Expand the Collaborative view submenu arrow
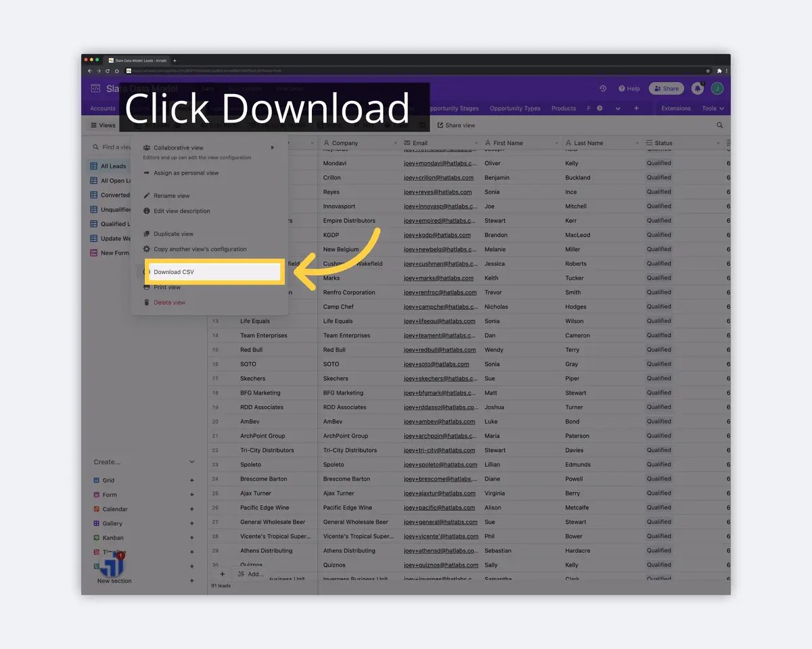The image size is (812, 649). click(273, 146)
